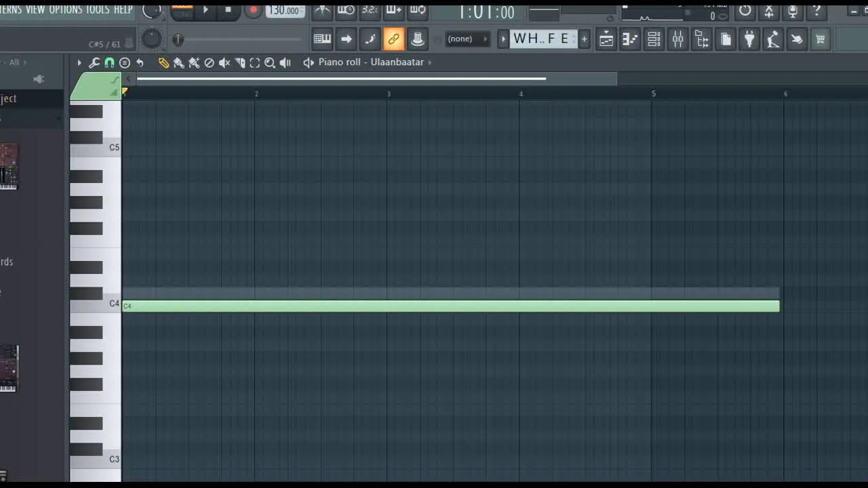
Task: Open the content library cart icon
Action: click(x=821, y=39)
